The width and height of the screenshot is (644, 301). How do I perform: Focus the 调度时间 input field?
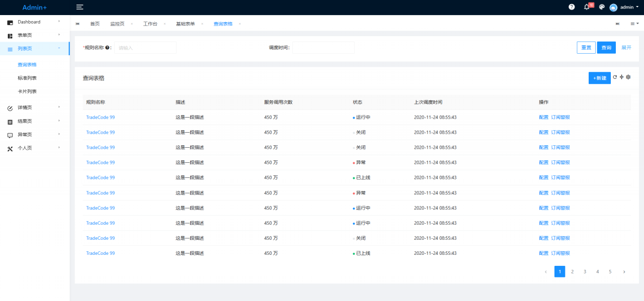coord(324,48)
